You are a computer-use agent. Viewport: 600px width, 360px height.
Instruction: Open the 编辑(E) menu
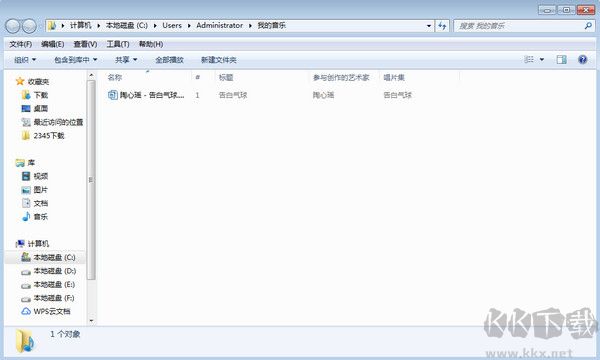tap(52, 44)
